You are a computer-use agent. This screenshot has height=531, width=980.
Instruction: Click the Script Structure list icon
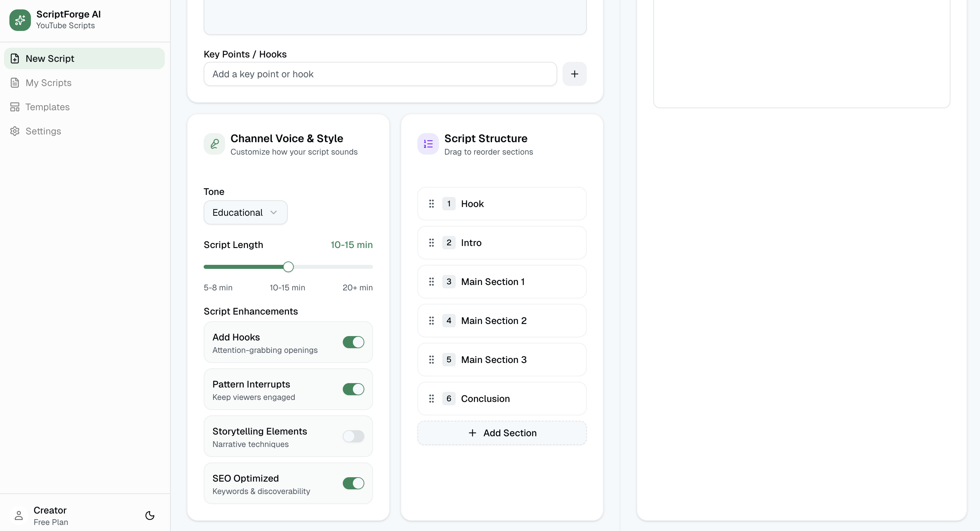(x=428, y=144)
